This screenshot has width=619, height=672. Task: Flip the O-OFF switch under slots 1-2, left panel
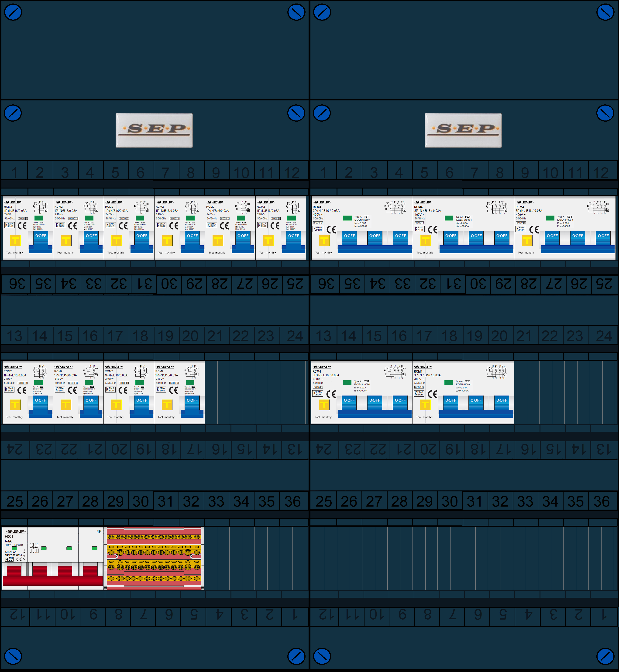point(41,242)
